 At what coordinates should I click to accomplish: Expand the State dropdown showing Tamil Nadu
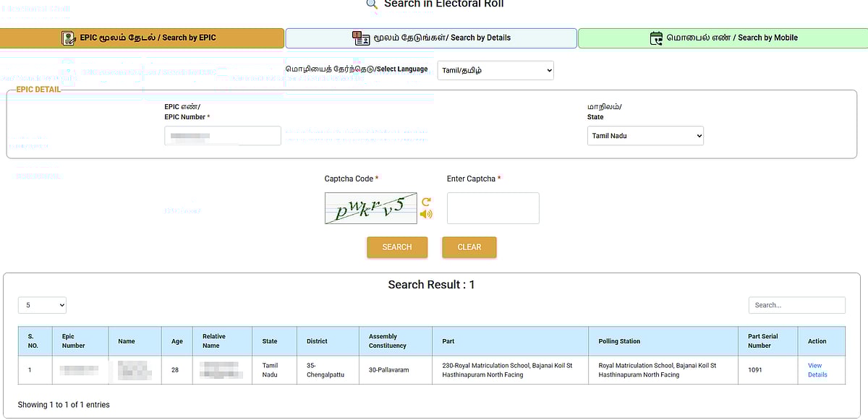(645, 136)
